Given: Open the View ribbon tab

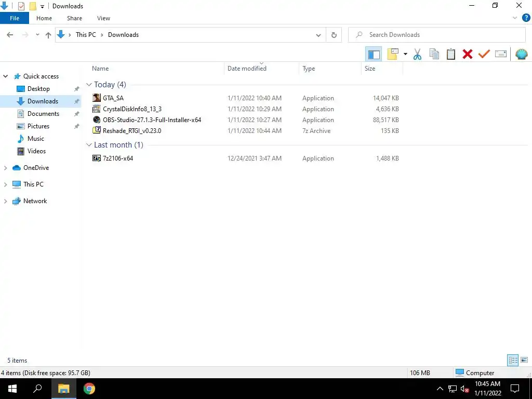Looking at the screenshot, I should 103,18.
